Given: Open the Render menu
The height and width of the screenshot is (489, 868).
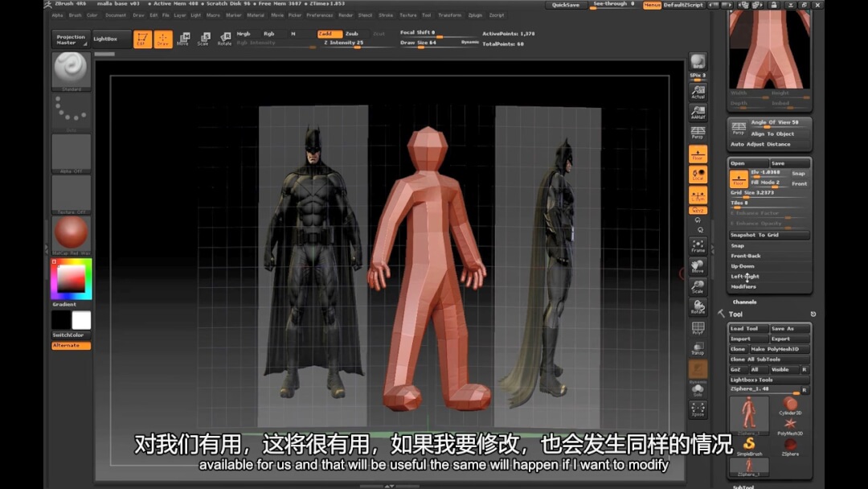Looking at the screenshot, I should (346, 15).
